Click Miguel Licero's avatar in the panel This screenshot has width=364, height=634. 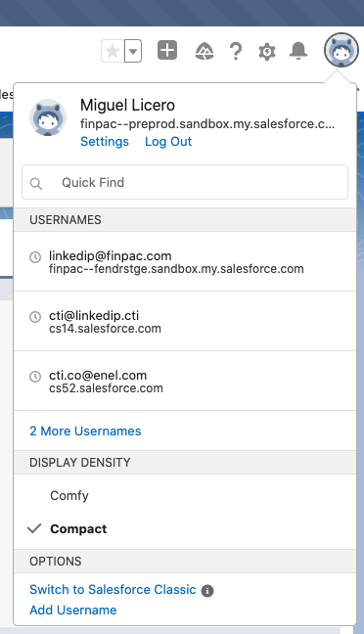pyautogui.click(x=48, y=117)
